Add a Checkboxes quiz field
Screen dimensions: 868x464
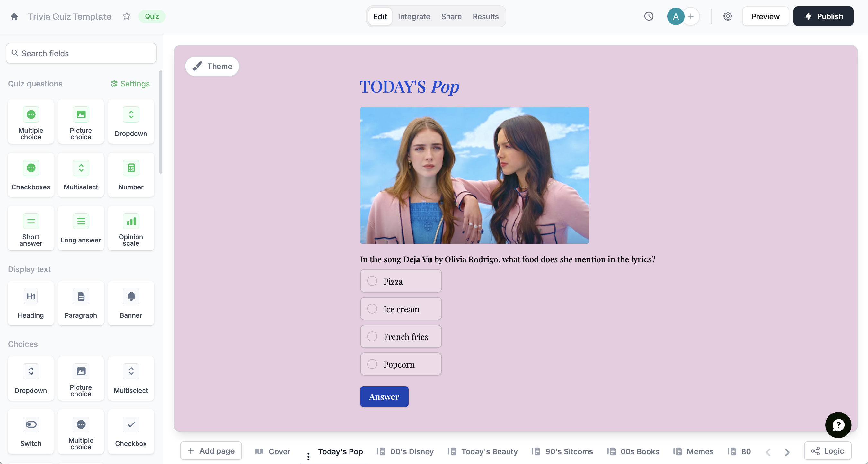[31, 175]
